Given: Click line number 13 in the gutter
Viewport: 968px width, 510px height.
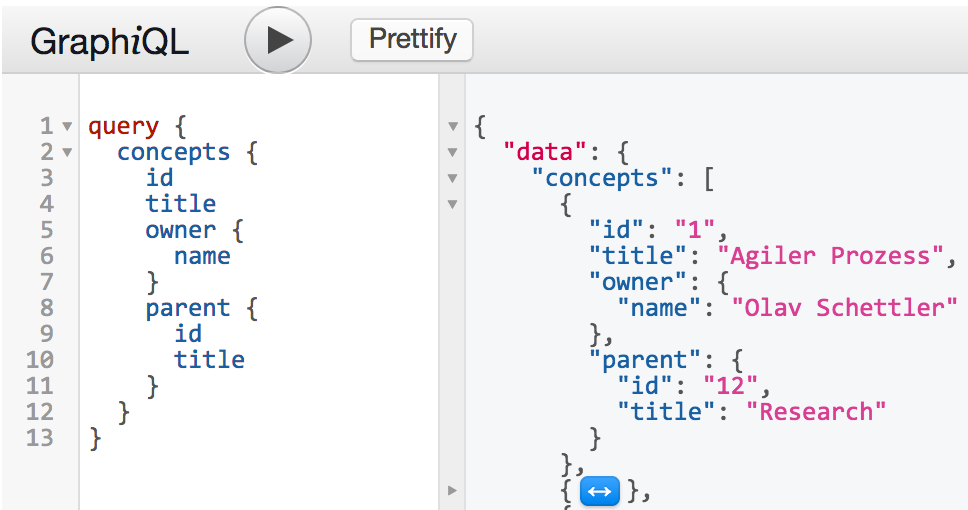Looking at the screenshot, I should tap(40, 438).
